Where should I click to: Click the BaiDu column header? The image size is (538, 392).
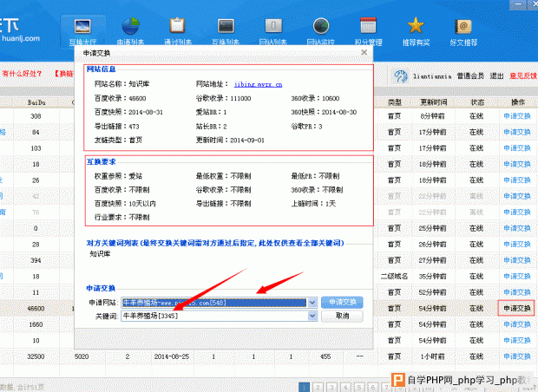(x=36, y=102)
